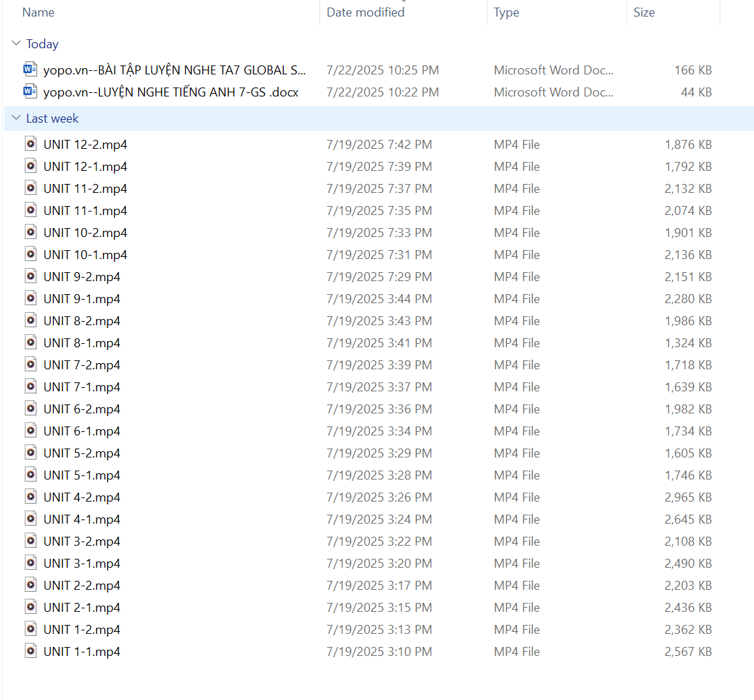The image size is (754, 700).
Task: Click the UNIT 9-2.mp4 file name
Action: pos(81,276)
